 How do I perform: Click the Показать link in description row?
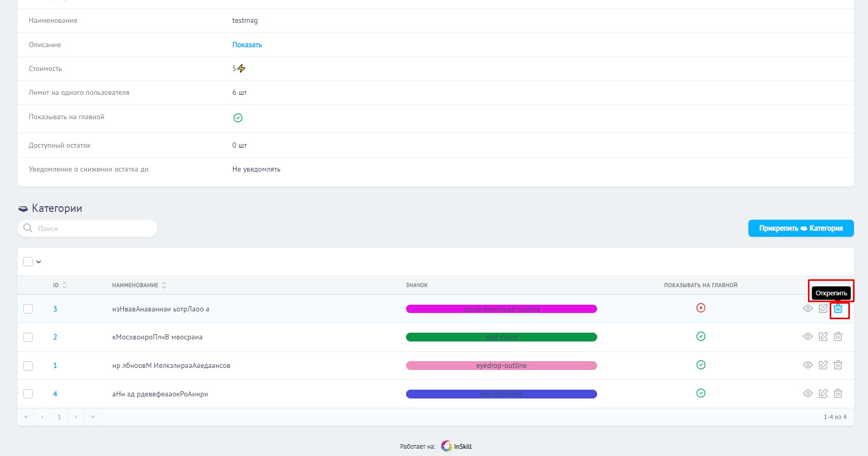[x=247, y=45]
